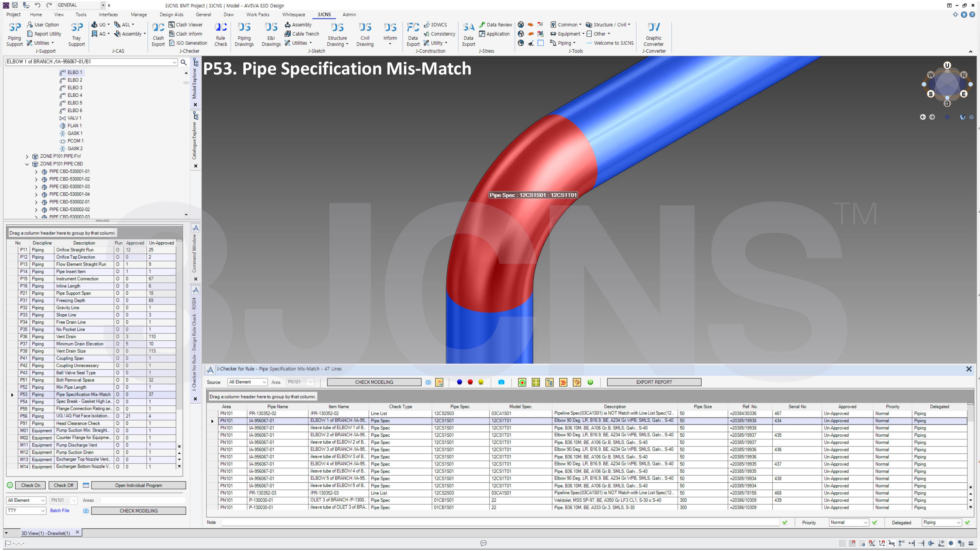Image resolution: width=980 pixels, height=551 pixels.
Task: Expand ZONE P101:PIPE:FW in Model Explorer
Action: click(x=27, y=156)
